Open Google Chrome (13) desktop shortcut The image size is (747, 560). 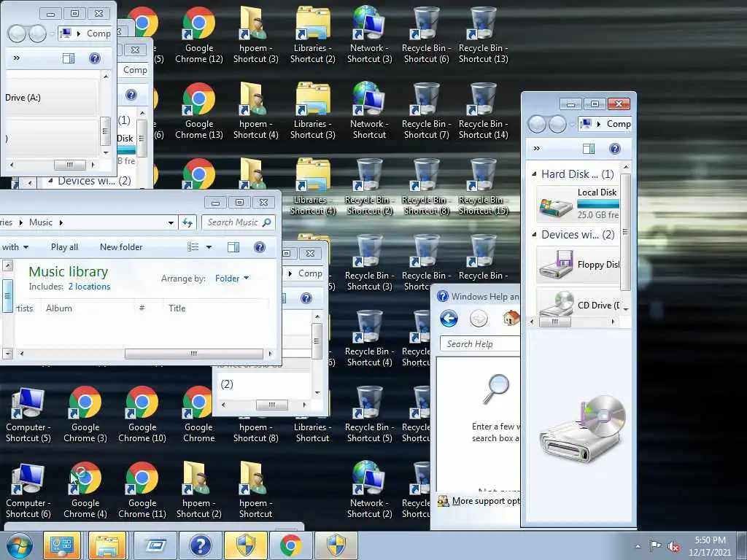pyautogui.click(x=198, y=110)
